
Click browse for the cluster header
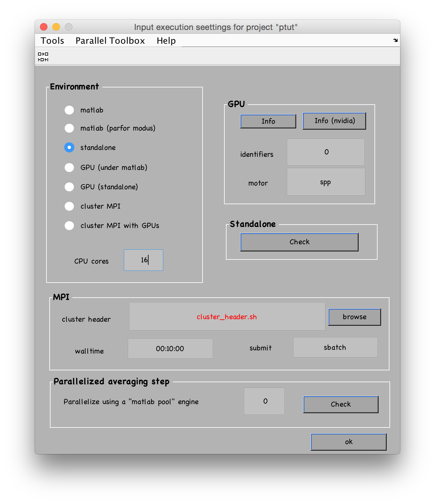[354, 317]
